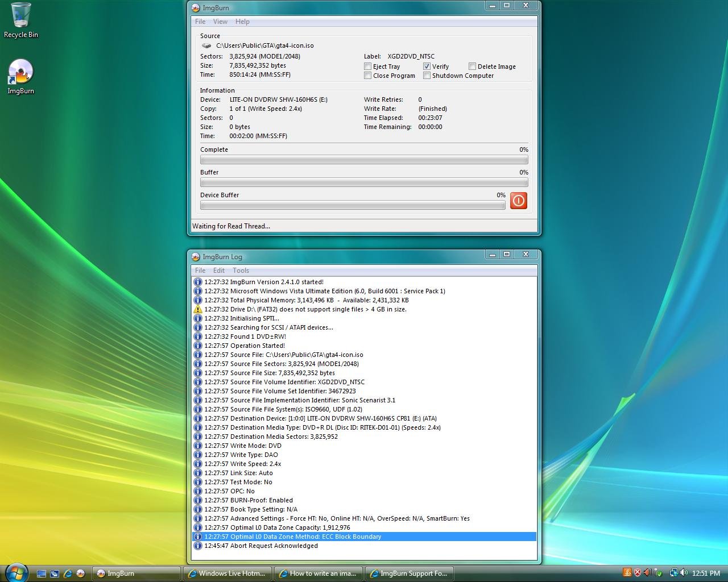Switch to Windows Live Hotmail taskbar button
Screen dimensions: 728x582
click(x=227, y=573)
